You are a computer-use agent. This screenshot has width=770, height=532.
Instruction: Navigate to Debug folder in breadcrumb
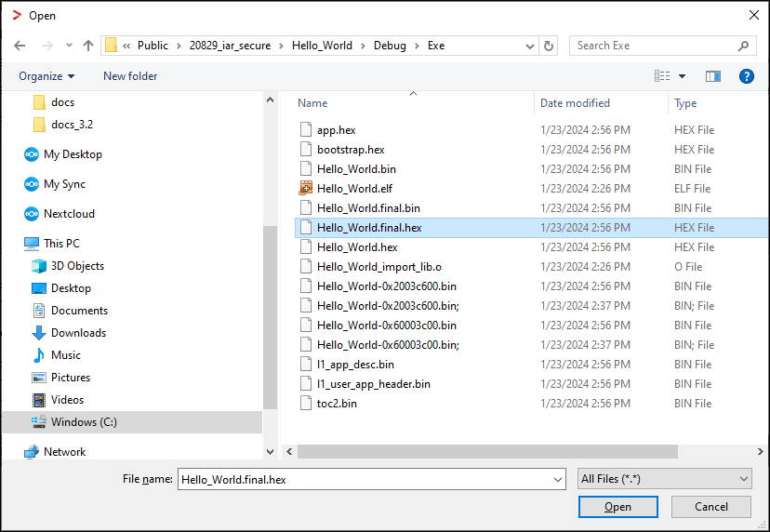390,46
